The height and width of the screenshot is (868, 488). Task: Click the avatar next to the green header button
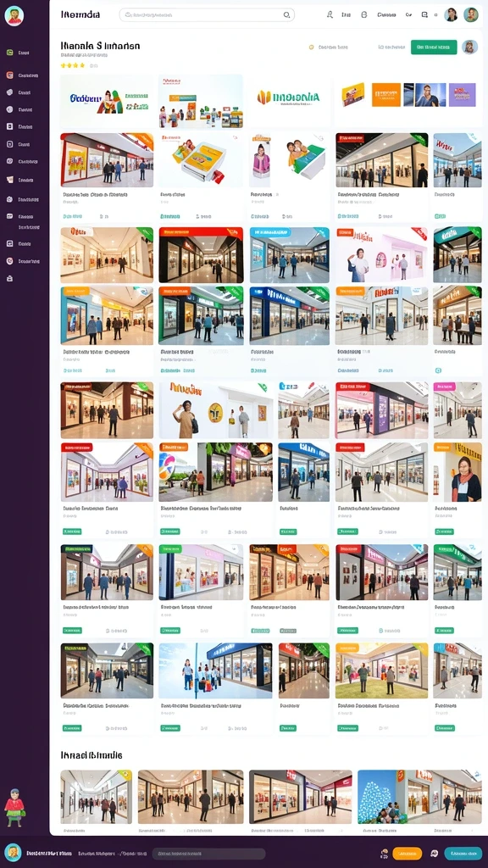pos(469,47)
